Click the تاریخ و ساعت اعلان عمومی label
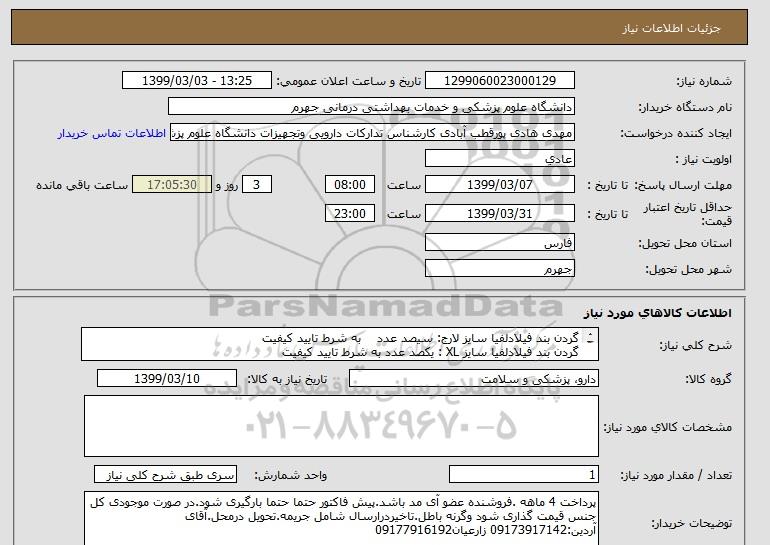 coord(349,81)
